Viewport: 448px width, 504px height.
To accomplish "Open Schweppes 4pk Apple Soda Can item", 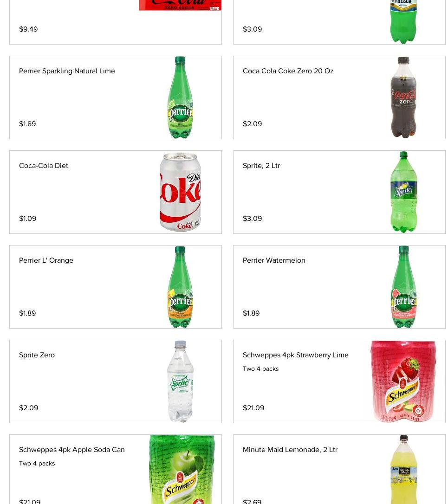I will (x=71, y=450).
